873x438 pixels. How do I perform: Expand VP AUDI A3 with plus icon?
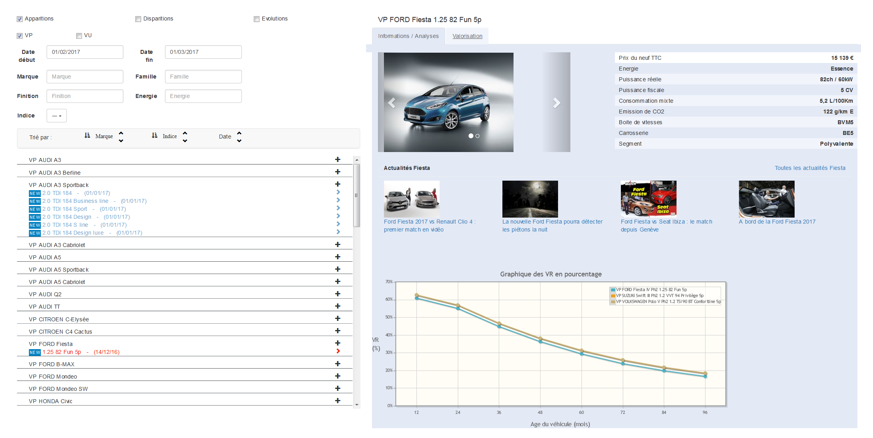pos(337,160)
